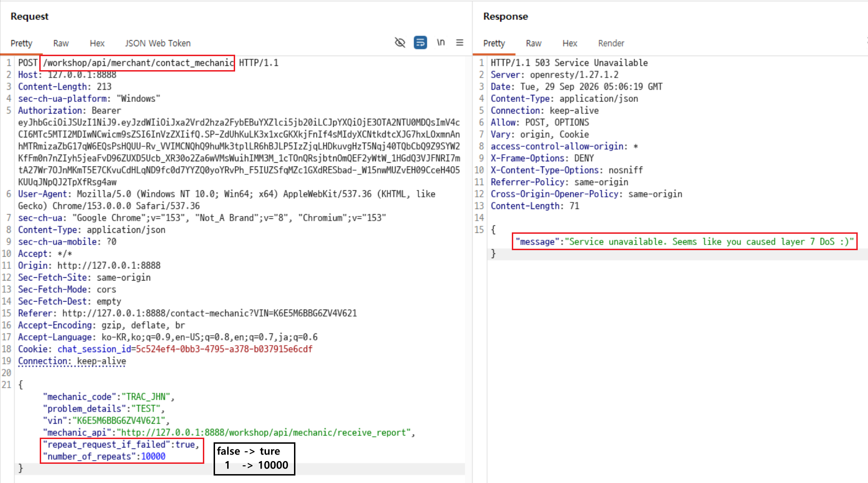Click the X-Frame-Options: DENY header
This screenshot has height=483, width=868.
coord(542,158)
